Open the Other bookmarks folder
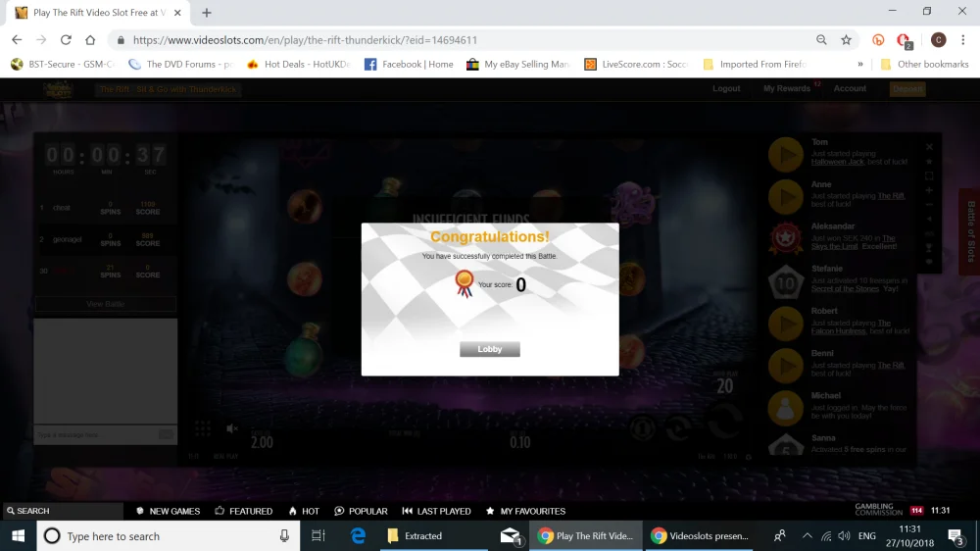The width and height of the screenshot is (980, 551). pyautogui.click(x=924, y=64)
